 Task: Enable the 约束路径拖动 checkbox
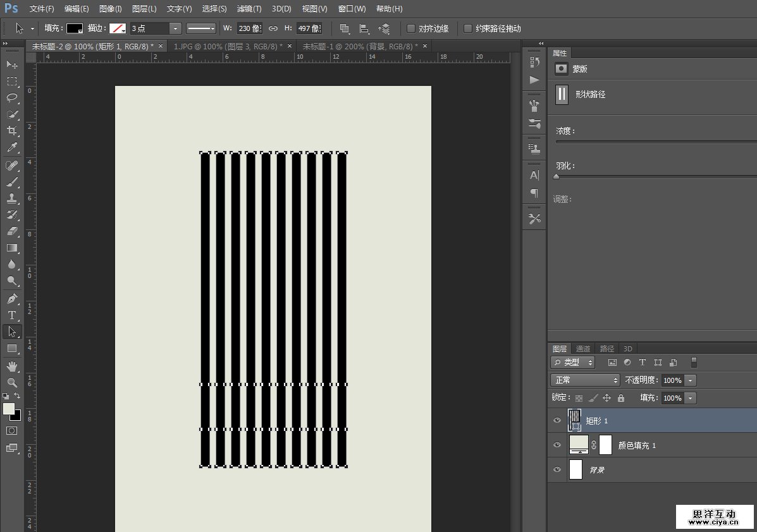click(x=468, y=28)
